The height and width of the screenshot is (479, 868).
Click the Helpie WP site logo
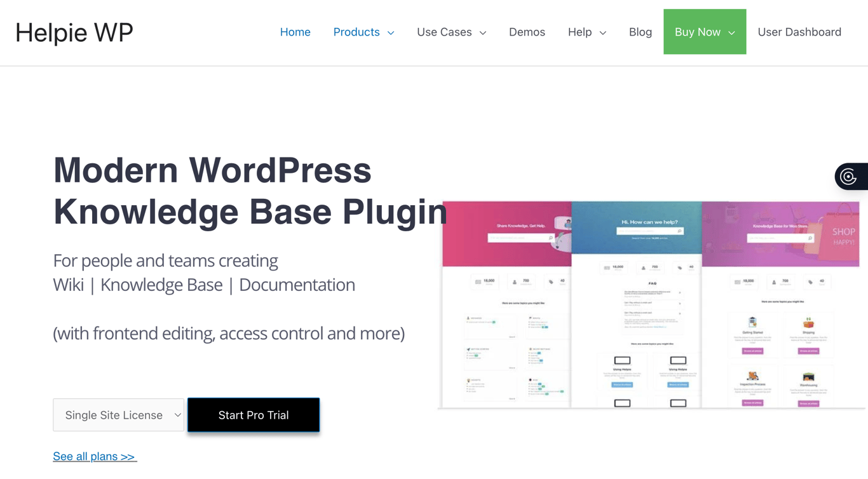(74, 32)
